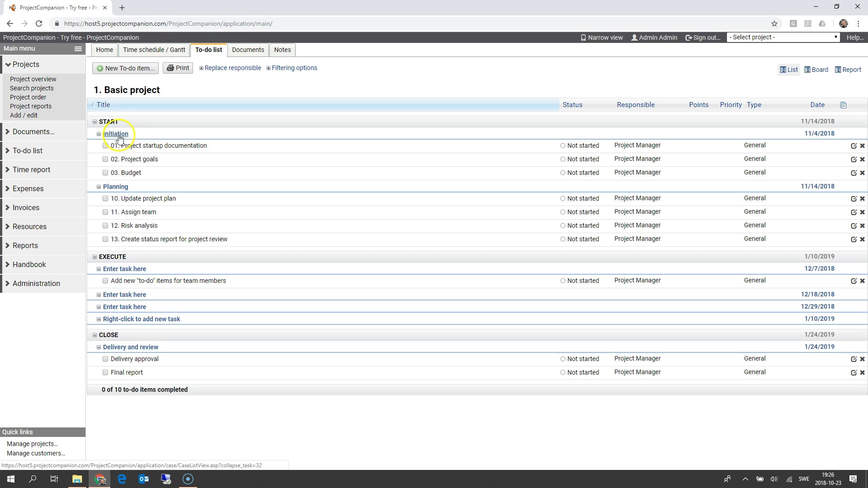The width and height of the screenshot is (868, 488).
Task: Collapse the CLOSE section
Action: click(x=94, y=335)
